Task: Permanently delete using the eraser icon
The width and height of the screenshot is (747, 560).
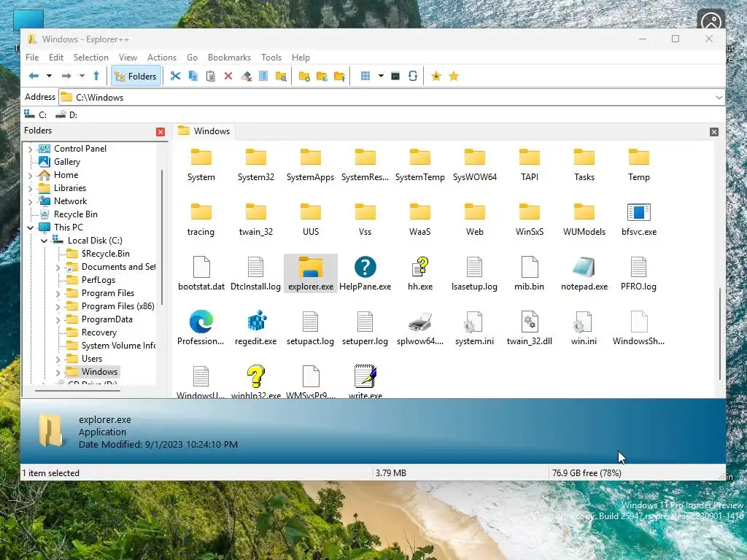Action: [246, 76]
